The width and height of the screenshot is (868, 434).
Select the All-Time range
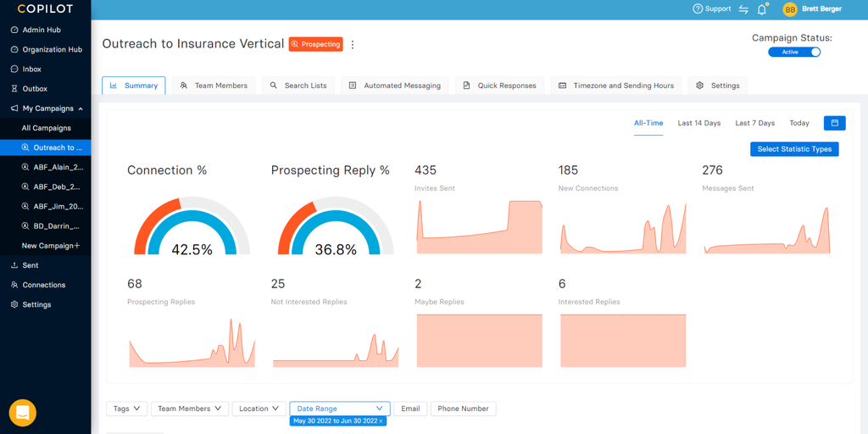click(x=648, y=123)
